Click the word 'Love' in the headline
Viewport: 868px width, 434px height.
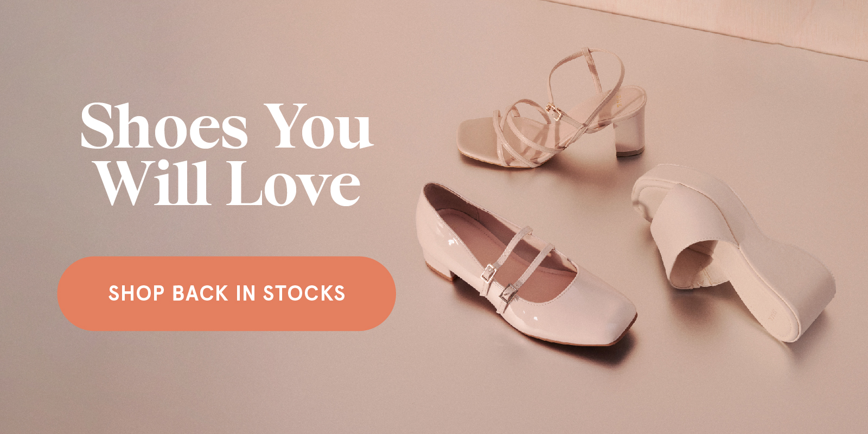point(293,183)
